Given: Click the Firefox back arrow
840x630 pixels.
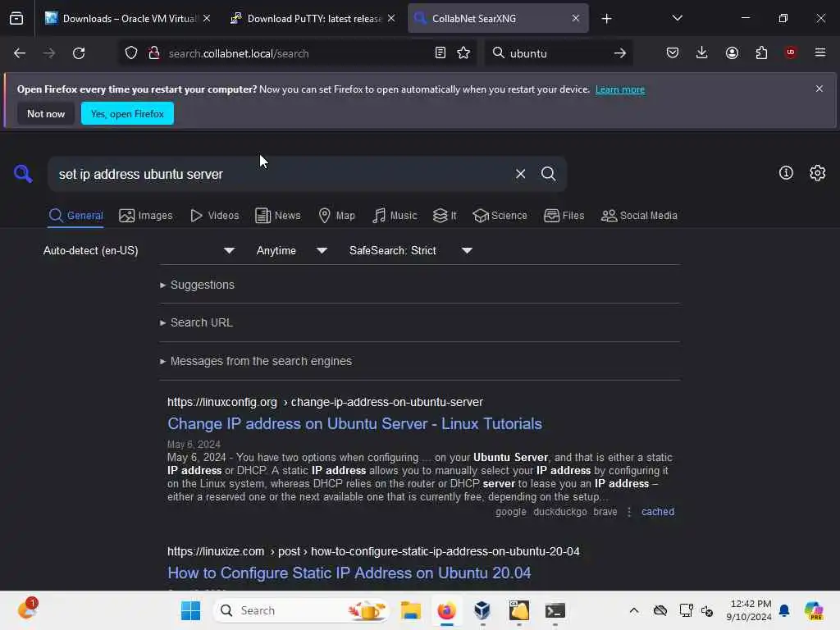Looking at the screenshot, I should pyautogui.click(x=20, y=53).
